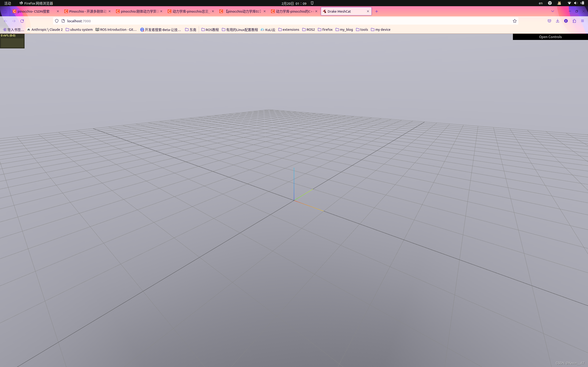The image size is (588, 367).
Task: Switch to pinocchio- CSDN搜索 tab
Action: coord(34,11)
